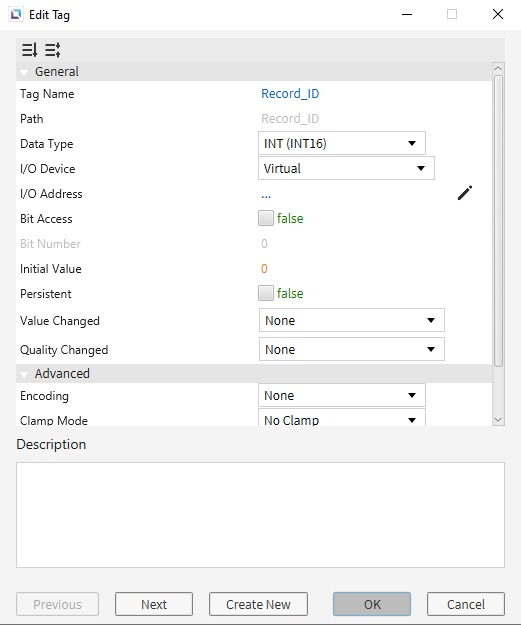Viewport: 521px width, 625px height.
Task: Click the Cancel button
Action: pyautogui.click(x=466, y=604)
